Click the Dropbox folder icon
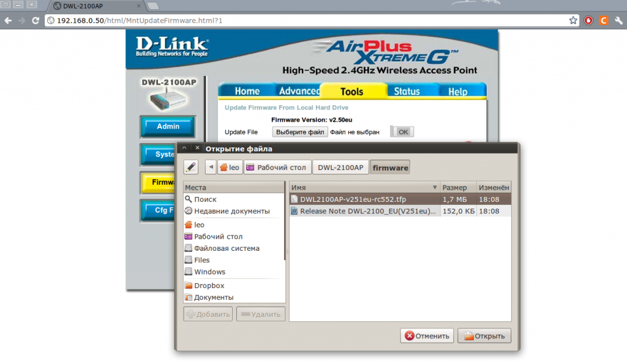 [189, 285]
